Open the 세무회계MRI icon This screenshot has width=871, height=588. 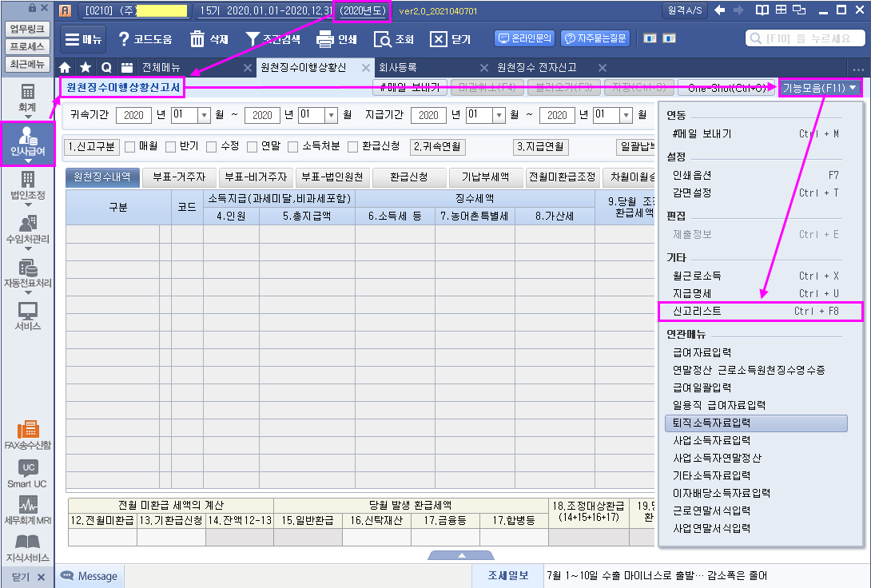point(28,509)
